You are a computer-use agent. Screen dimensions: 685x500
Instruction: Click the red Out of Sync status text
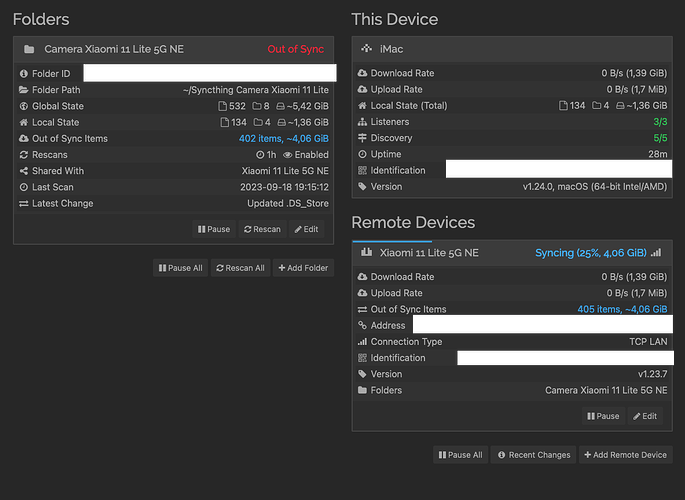coord(296,49)
